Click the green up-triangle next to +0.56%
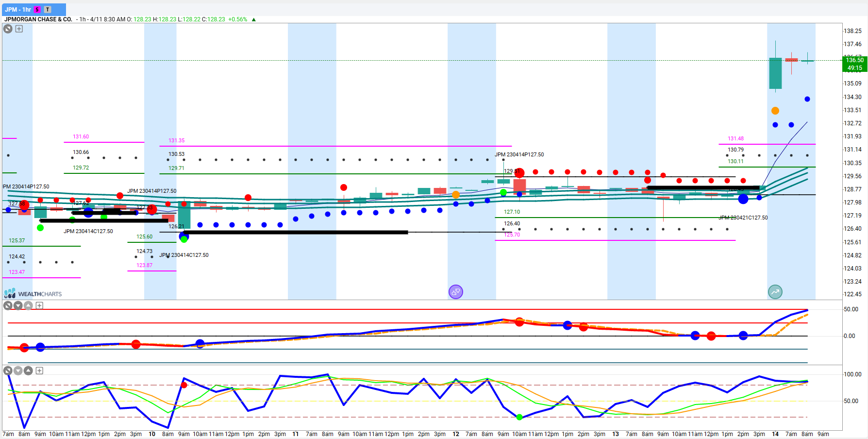The height and width of the screenshot is (439, 868). [253, 19]
